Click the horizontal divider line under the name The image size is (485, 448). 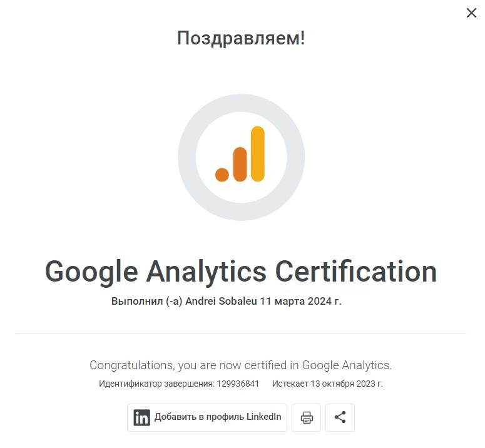[241, 334]
